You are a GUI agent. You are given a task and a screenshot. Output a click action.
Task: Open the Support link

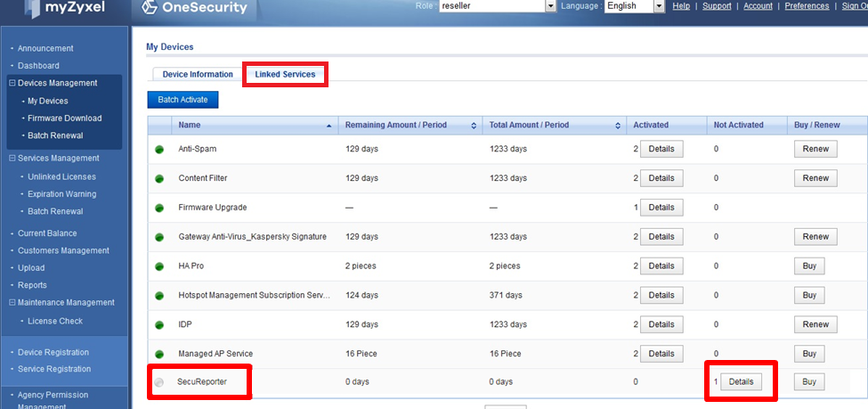(717, 6)
